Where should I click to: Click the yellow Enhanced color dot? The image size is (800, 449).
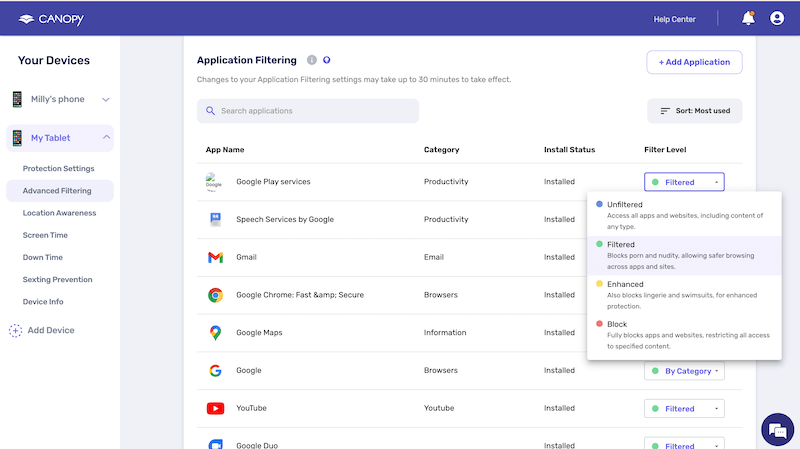599,284
